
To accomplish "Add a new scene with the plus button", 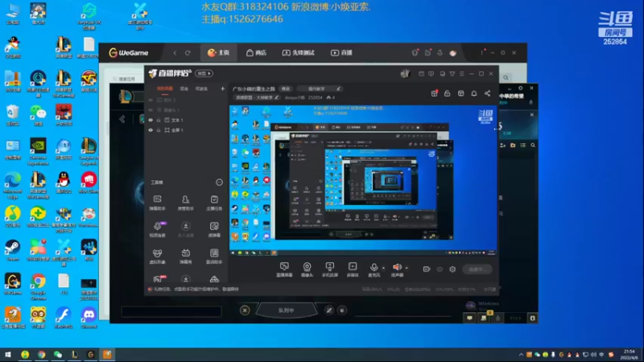I will tap(223, 88).
